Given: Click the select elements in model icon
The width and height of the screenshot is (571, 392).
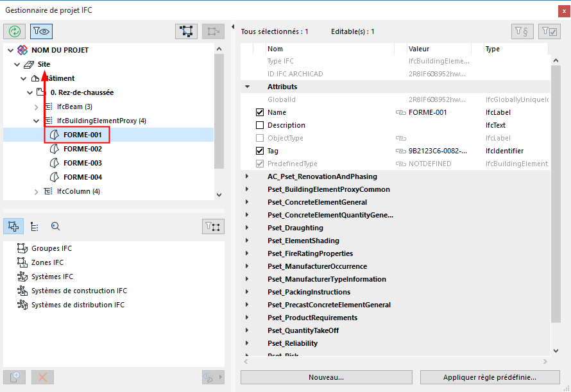Looking at the screenshot, I should [x=187, y=31].
